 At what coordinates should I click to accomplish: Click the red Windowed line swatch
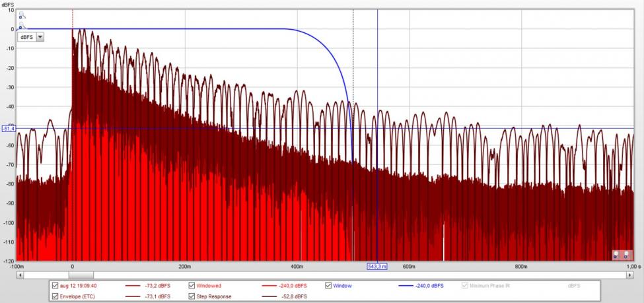[x=269, y=285]
